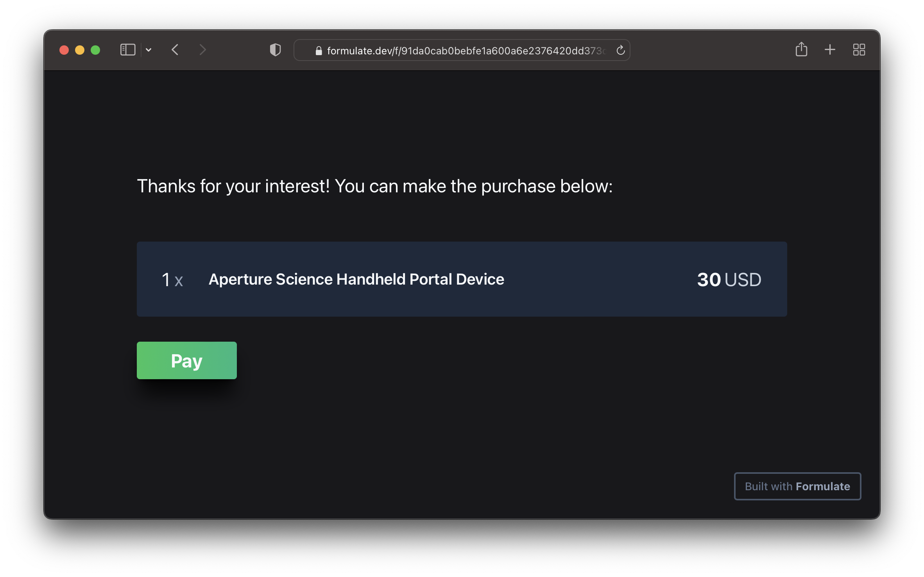
Task: Click the padlock icon in address bar
Action: coord(319,51)
